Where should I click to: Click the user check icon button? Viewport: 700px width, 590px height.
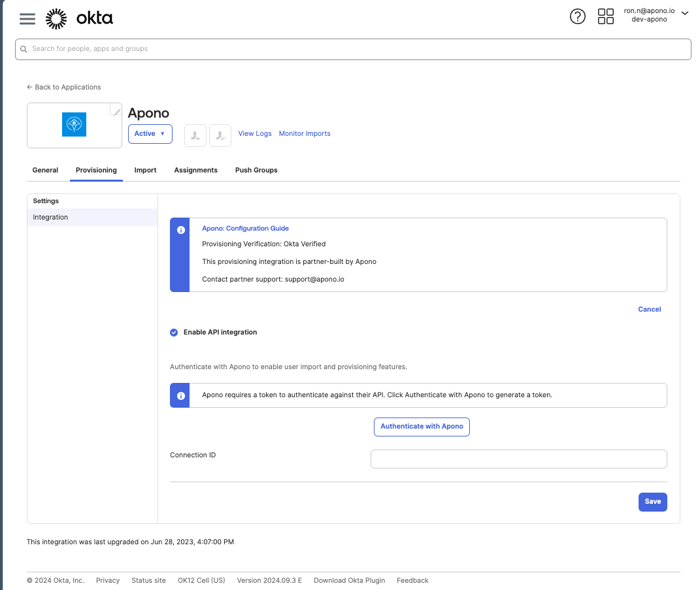coord(220,135)
